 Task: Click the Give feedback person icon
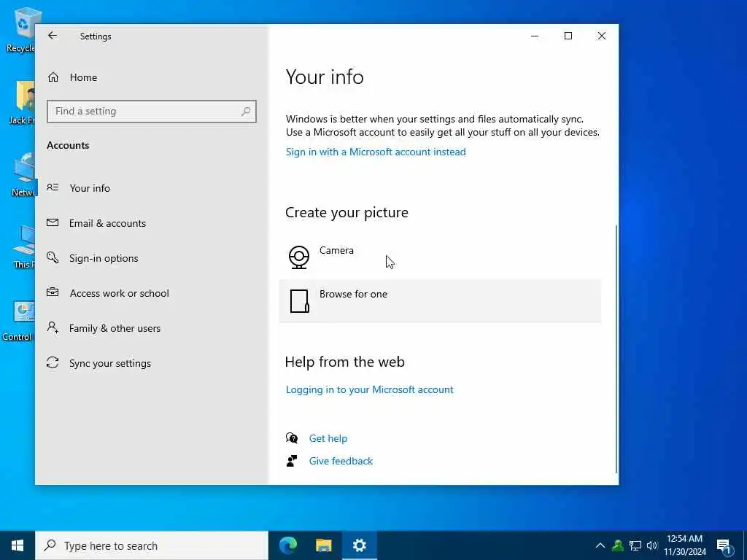coord(292,461)
